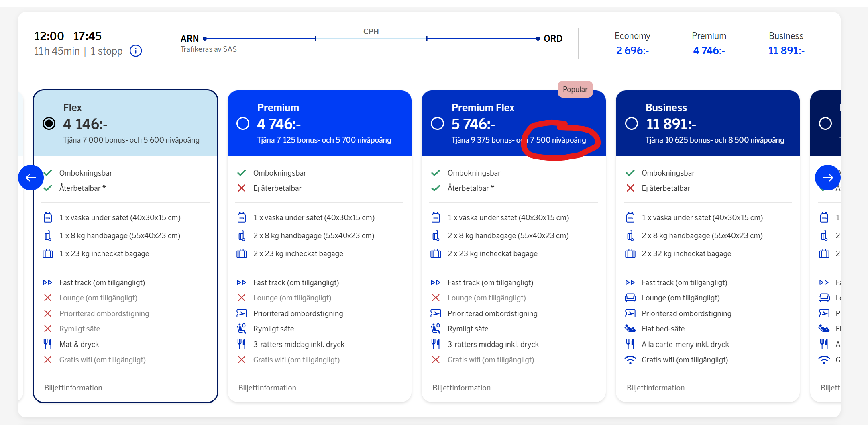The width and height of the screenshot is (868, 425).
Task: Click hand luggage icon in Premium Flex card
Action: (x=436, y=235)
